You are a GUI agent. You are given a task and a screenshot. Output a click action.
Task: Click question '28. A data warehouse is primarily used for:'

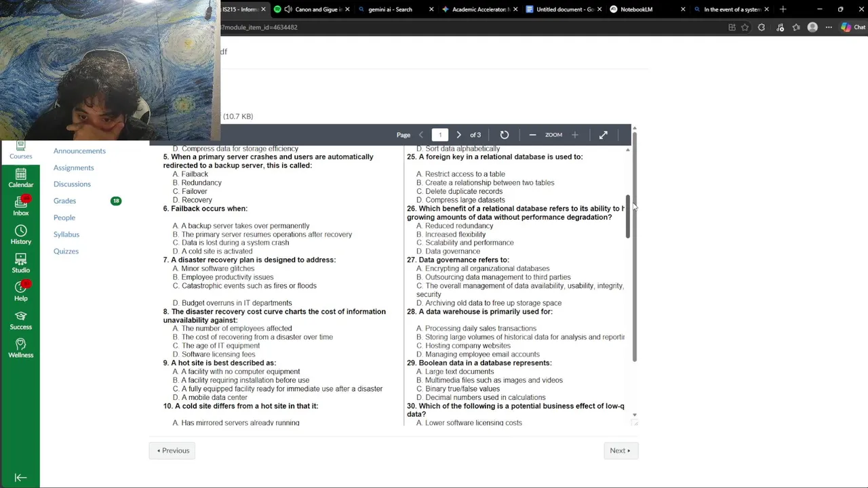click(x=479, y=311)
